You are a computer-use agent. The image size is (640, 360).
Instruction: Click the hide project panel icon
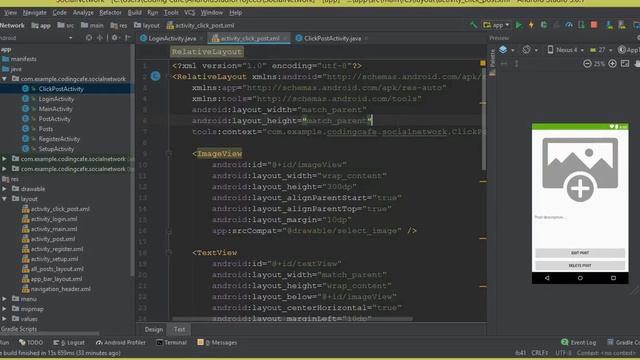pyautogui.click(x=128, y=38)
